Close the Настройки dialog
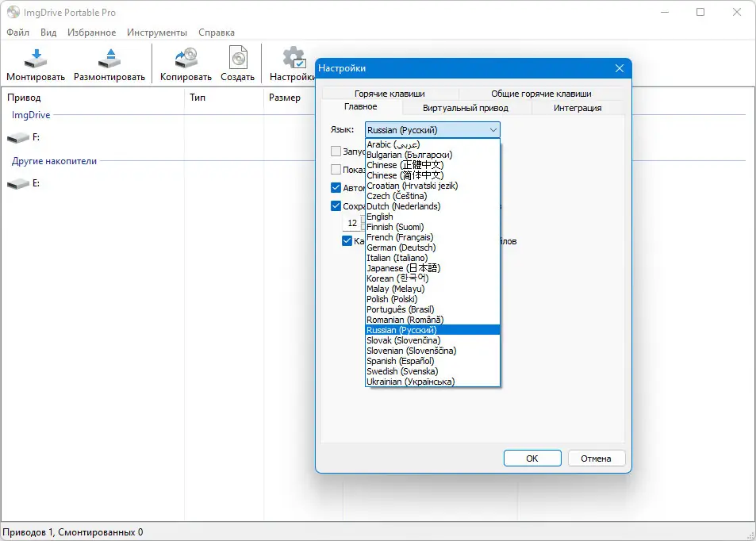 (620, 68)
